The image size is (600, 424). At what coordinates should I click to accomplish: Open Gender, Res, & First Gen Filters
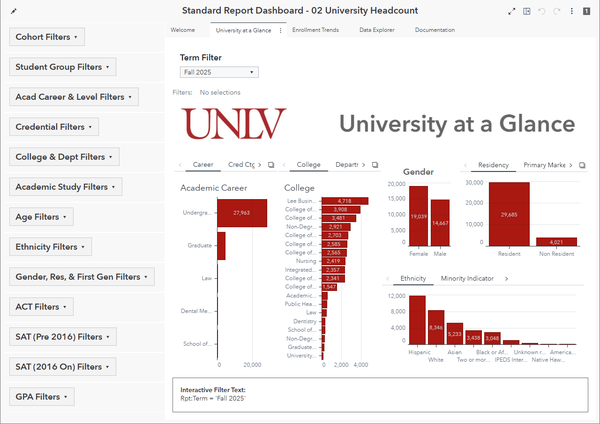point(82,277)
